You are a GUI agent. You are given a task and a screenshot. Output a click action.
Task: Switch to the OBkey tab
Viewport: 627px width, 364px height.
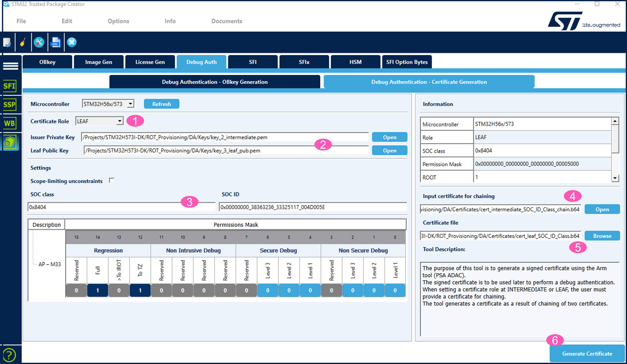[x=47, y=62]
